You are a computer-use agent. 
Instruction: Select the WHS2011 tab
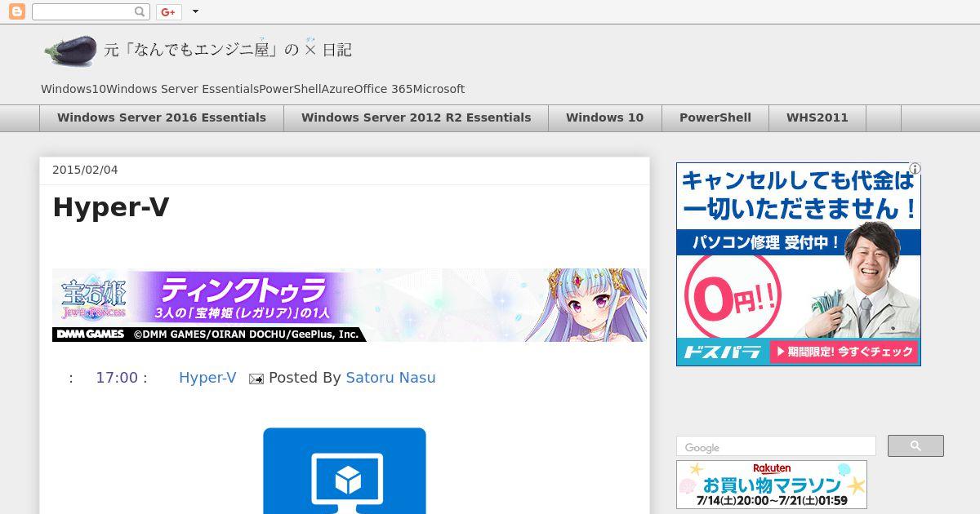pyautogui.click(x=817, y=117)
